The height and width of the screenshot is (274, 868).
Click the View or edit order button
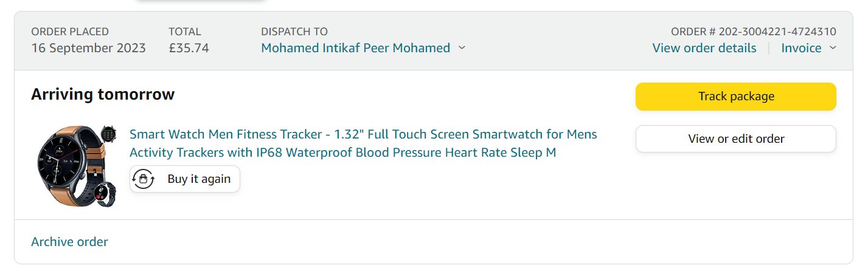coord(735,139)
